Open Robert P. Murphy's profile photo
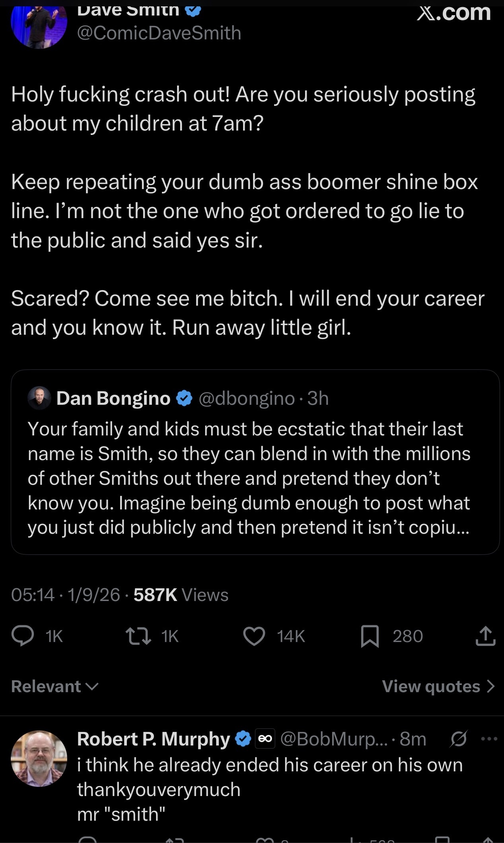Image resolution: width=504 pixels, height=843 pixels. (39, 758)
